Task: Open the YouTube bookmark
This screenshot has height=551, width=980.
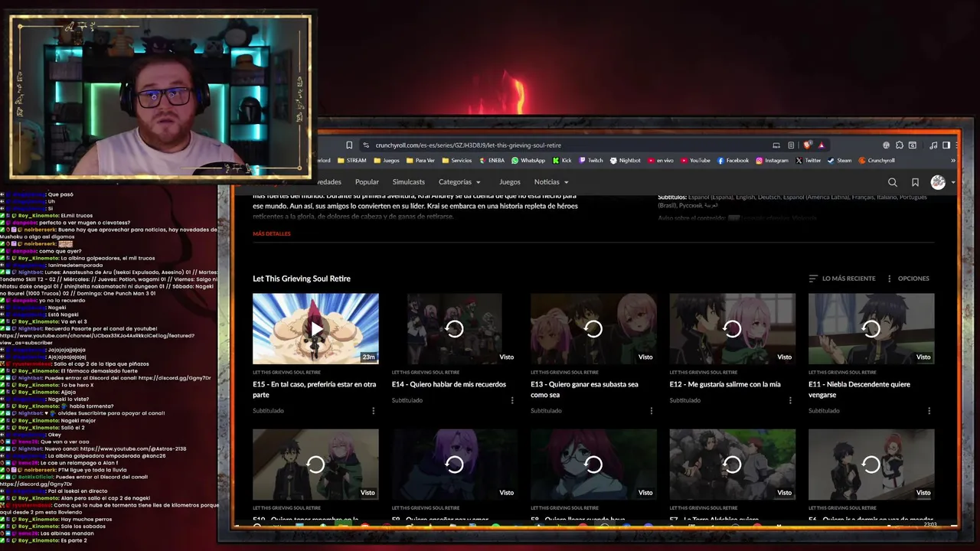Action: point(695,161)
